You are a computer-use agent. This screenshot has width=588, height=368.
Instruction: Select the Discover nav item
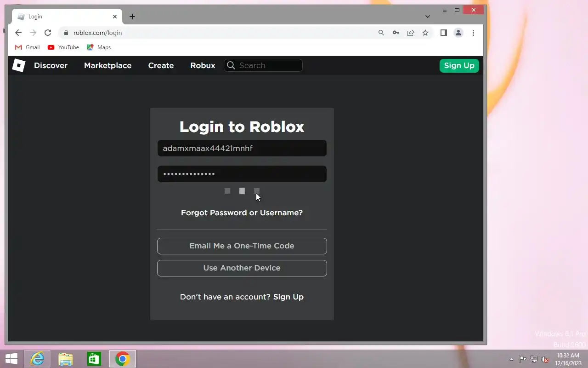pos(51,65)
